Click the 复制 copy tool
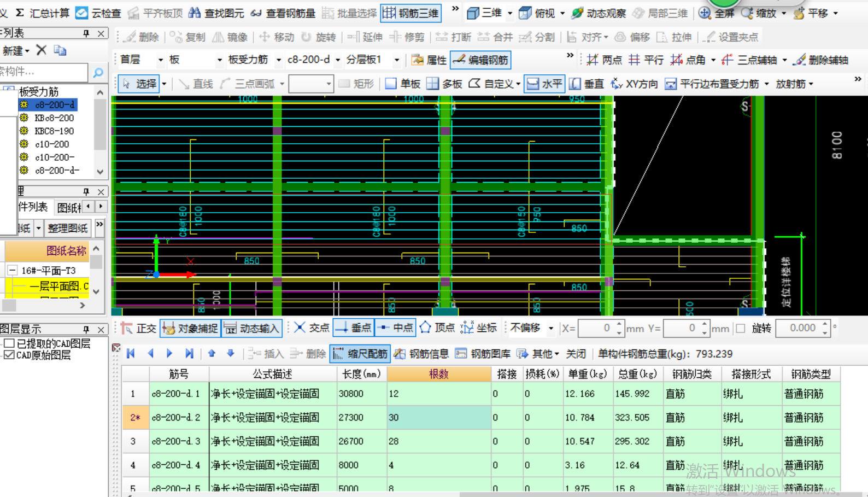Image resolution: width=868 pixels, height=497 pixels. (187, 37)
